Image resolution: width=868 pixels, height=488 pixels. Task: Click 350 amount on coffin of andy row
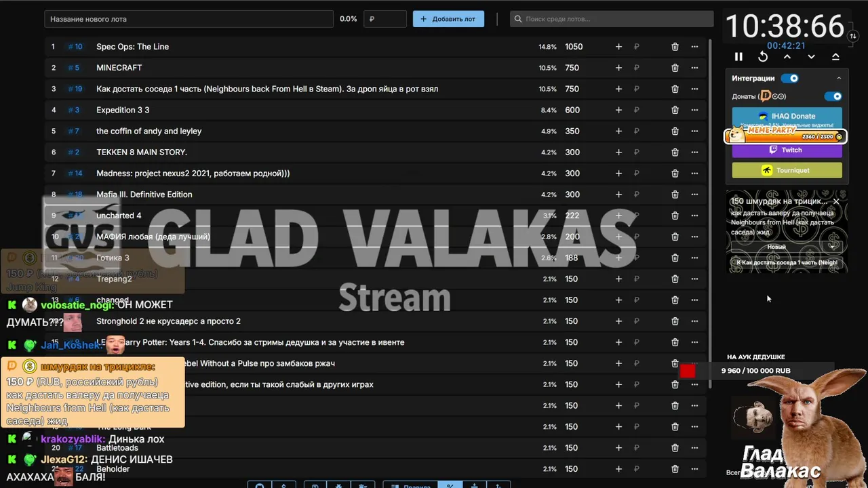[x=572, y=131]
